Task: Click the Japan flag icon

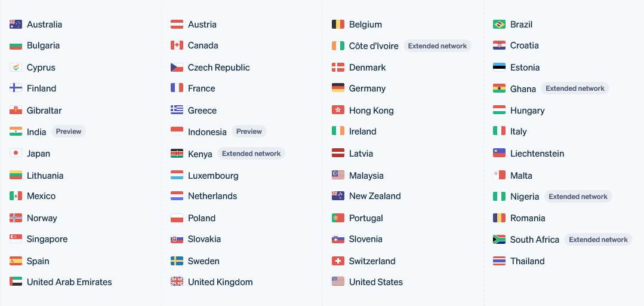Action: click(16, 154)
